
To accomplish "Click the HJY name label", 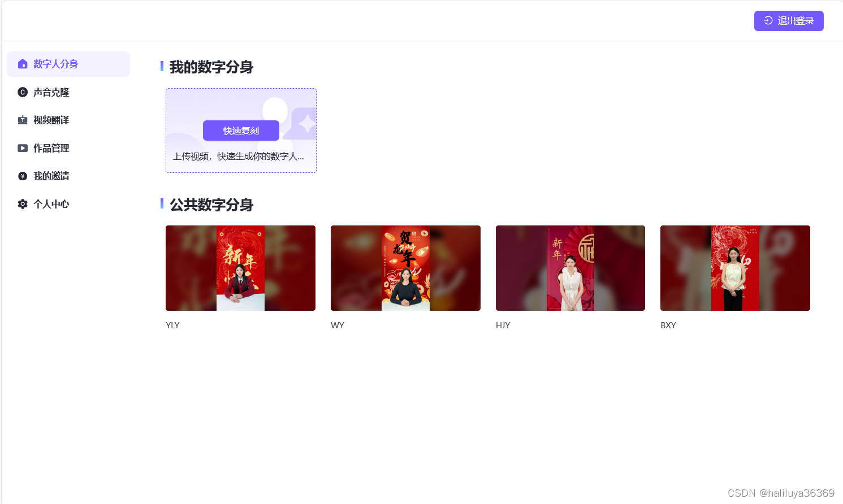I will click(503, 325).
